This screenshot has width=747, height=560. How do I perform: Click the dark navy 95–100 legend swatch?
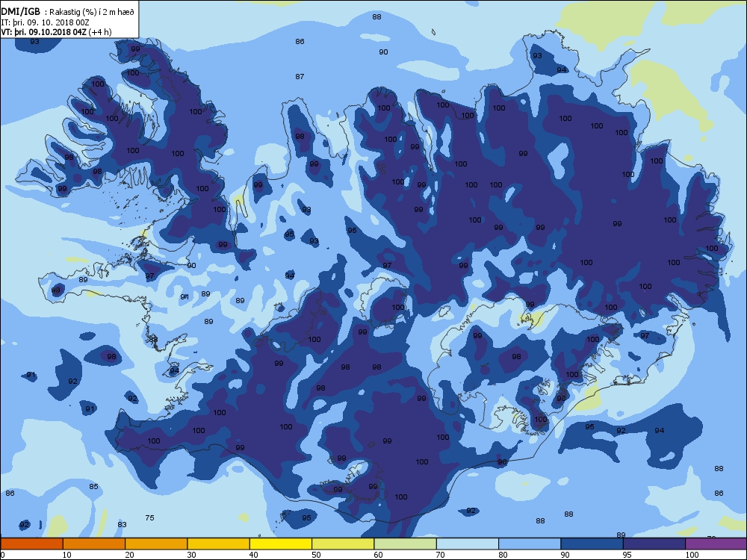point(654,544)
